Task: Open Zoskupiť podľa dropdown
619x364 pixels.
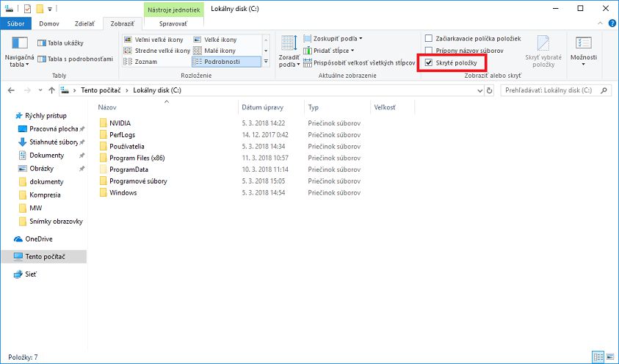Action: 333,39
